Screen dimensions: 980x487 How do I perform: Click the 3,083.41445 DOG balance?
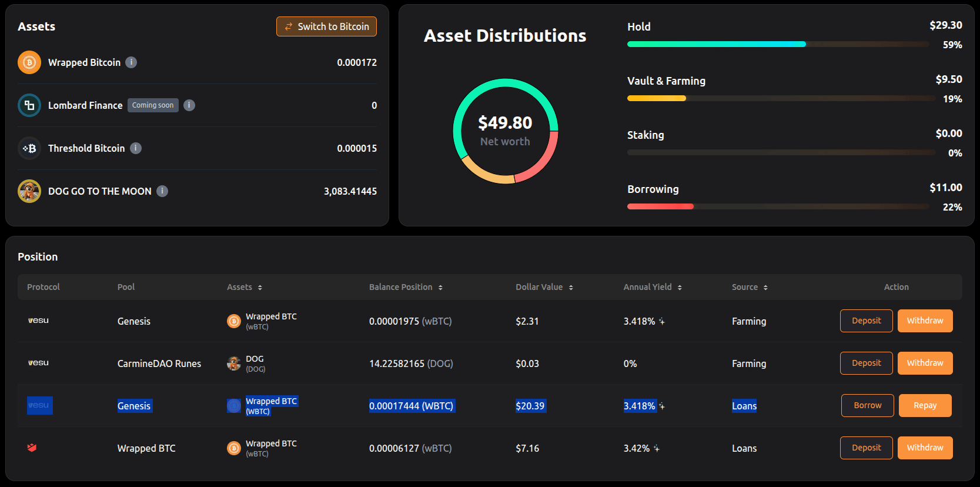350,191
